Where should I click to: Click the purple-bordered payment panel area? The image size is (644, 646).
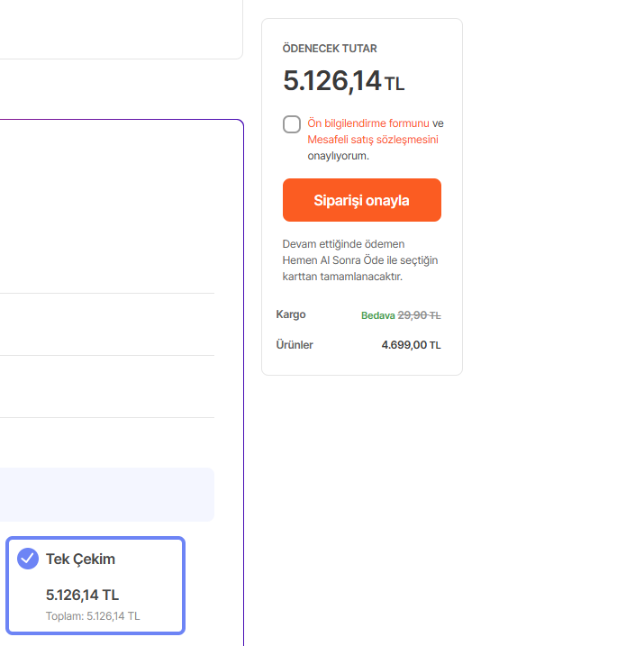pyautogui.click(x=117, y=207)
